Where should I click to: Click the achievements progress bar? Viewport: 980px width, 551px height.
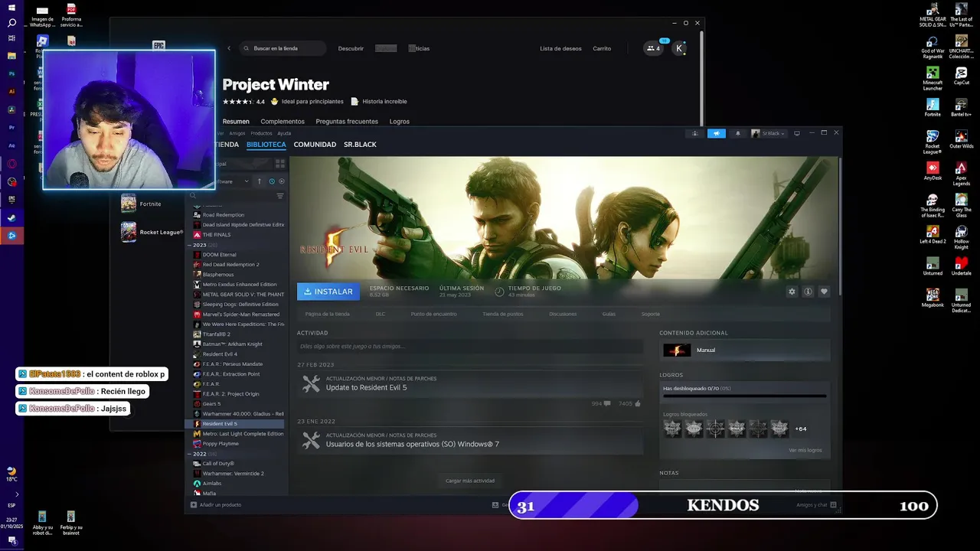744,396
